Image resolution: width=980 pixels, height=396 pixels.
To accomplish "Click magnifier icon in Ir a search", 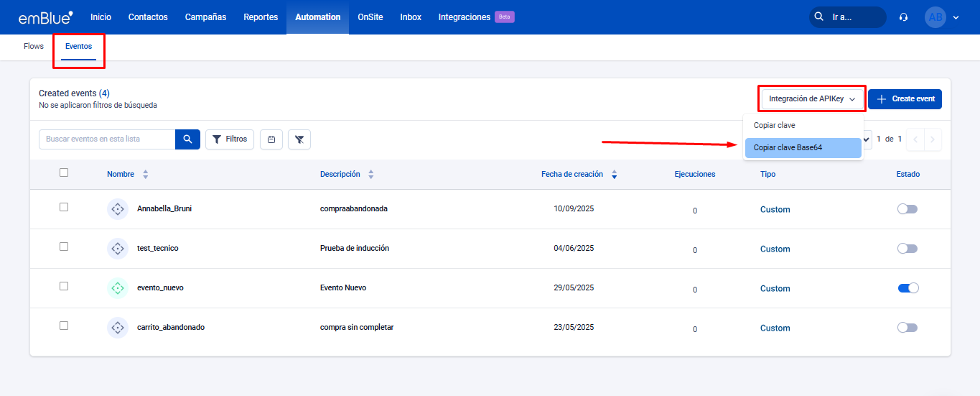I will [820, 17].
